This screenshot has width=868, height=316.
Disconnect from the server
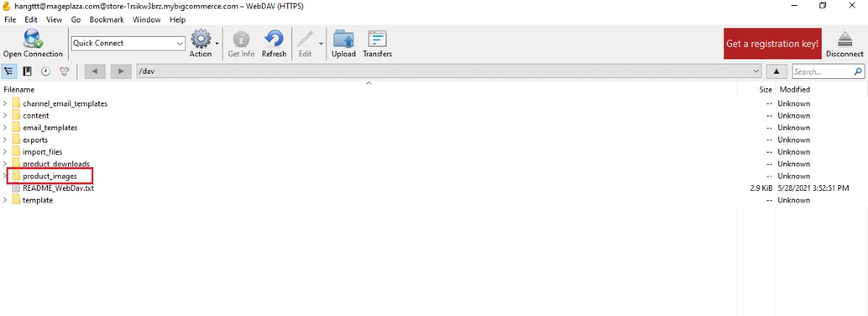coord(844,43)
